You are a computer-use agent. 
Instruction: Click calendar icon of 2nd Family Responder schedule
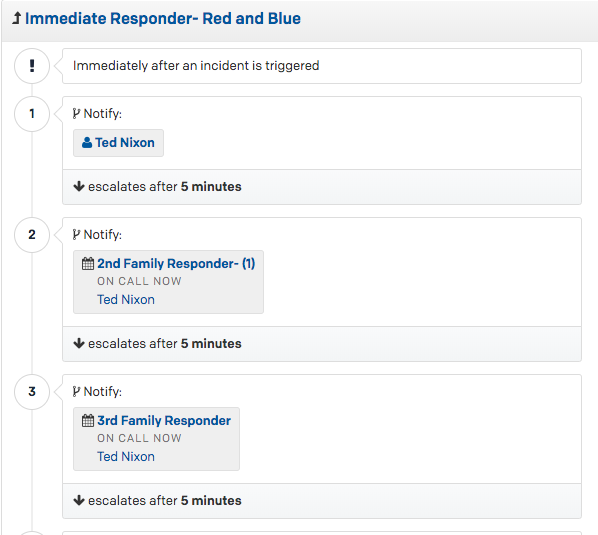88,263
